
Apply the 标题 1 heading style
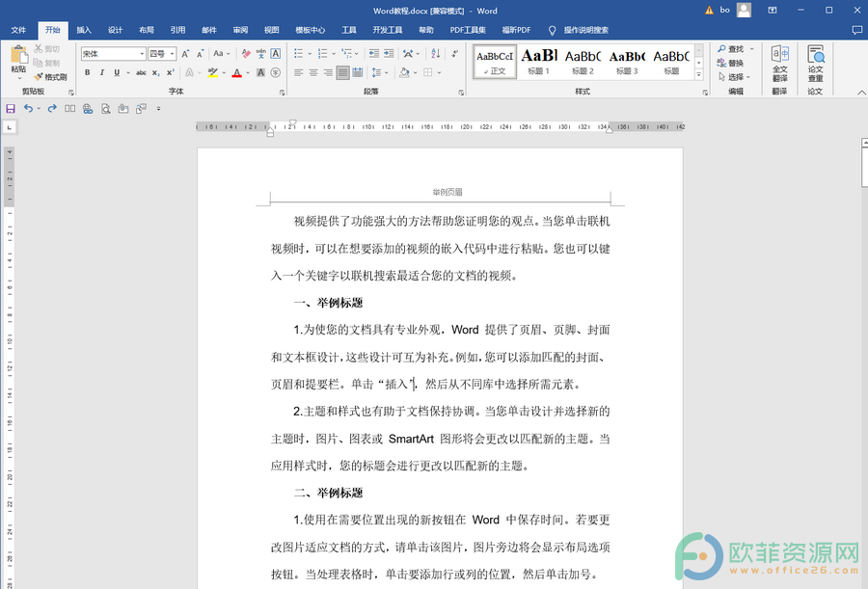click(x=538, y=62)
